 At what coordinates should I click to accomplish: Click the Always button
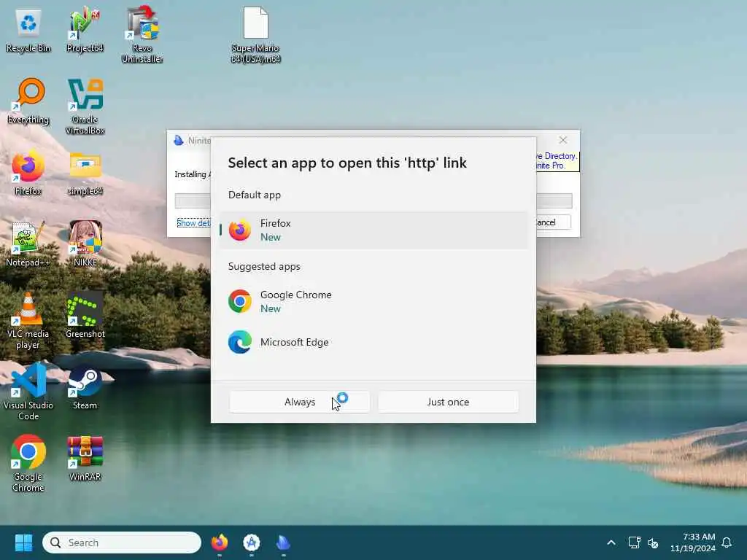[x=300, y=402]
